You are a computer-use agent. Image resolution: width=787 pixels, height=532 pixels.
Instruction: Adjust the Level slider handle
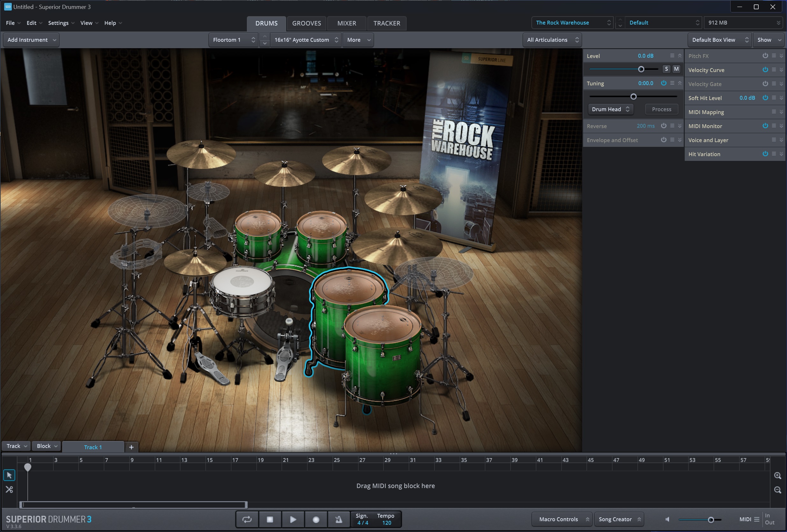coord(641,69)
